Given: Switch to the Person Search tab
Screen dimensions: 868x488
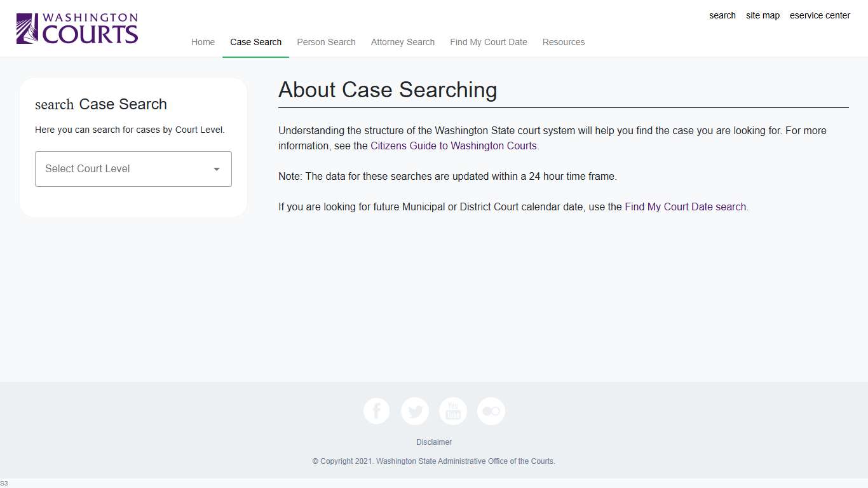Looking at the screenshot, I should (326, 42).
